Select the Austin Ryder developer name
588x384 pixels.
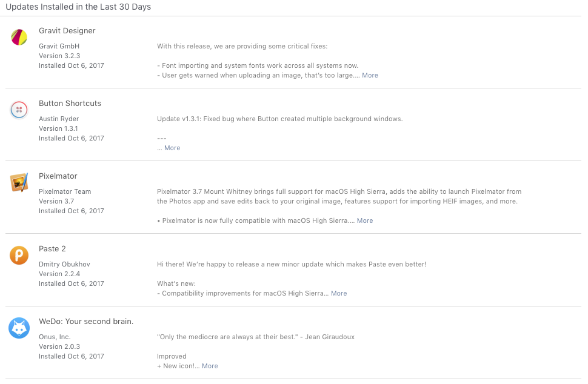pos(59,119)
